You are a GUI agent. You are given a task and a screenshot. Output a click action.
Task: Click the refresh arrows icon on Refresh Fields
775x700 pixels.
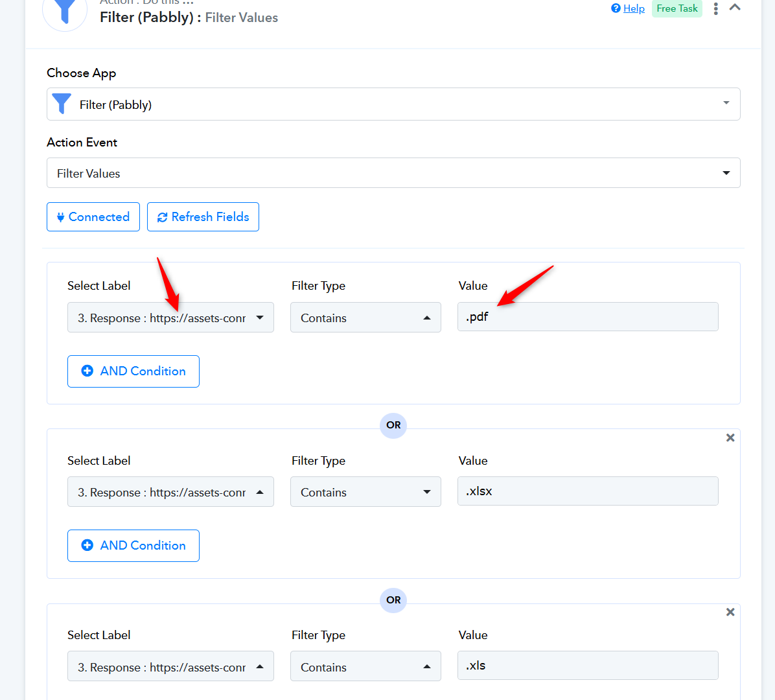pos(162,217)
